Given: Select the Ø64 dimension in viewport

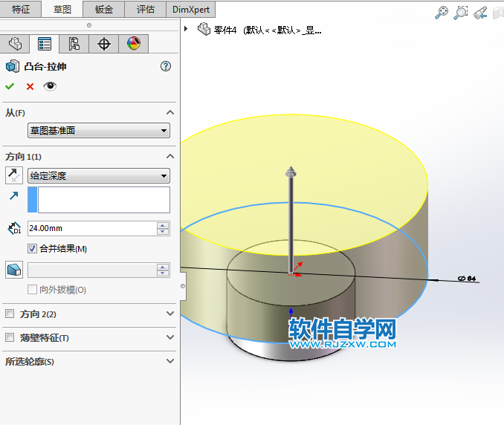Looking at the screenshot, I should (467, 278).
